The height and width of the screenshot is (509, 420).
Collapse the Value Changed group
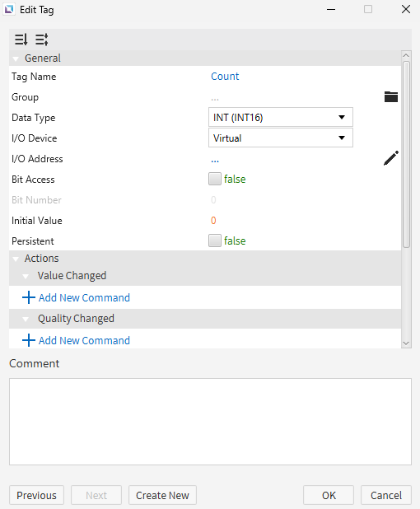[x=26, y=276]
